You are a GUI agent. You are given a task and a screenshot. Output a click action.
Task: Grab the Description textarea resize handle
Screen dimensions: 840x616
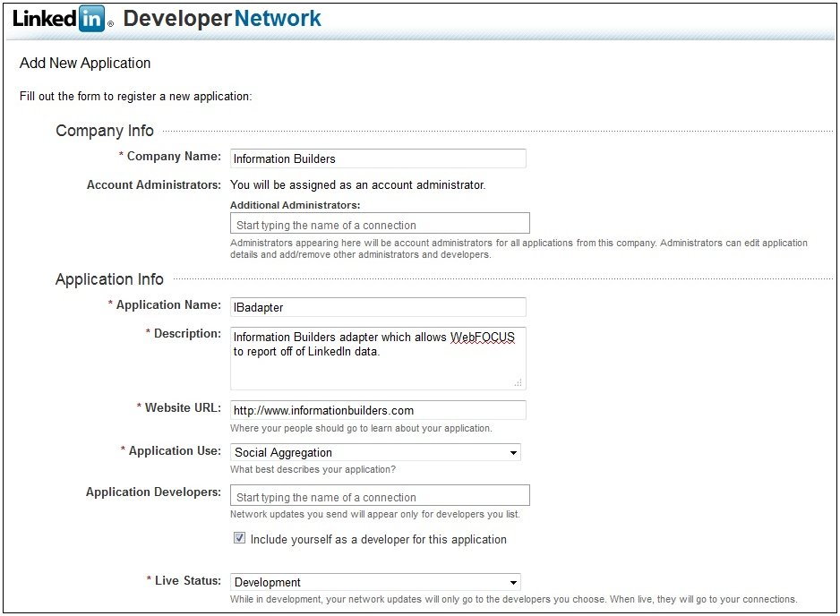(x=518, y=382)
